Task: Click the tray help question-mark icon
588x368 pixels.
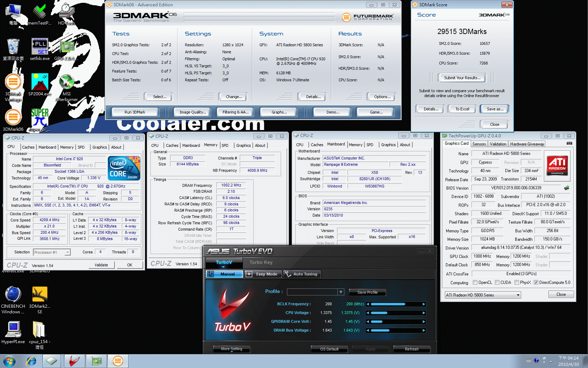Action: point(536,360)
